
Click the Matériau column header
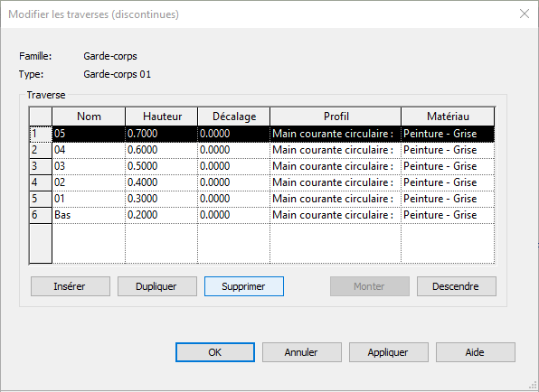point(448,117)
